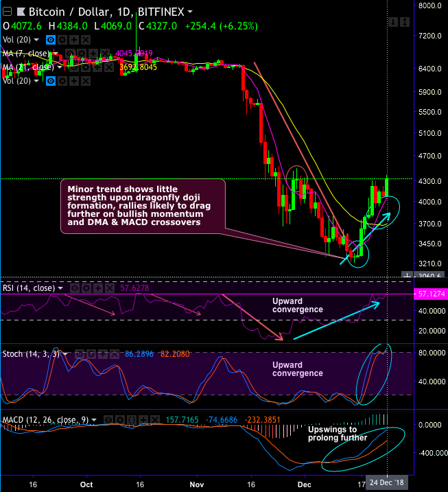
Task: Open Stoch (14, 3, 3) settings gear
Action: [x=91, y=354]
